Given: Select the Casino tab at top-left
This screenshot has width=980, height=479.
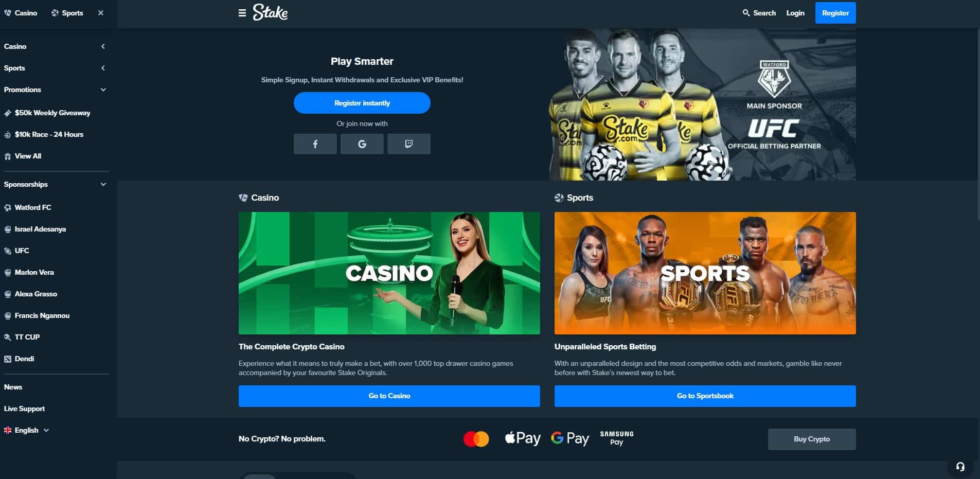Looking at the screenshot, I should pyautogui.click(x=21, y=13).
